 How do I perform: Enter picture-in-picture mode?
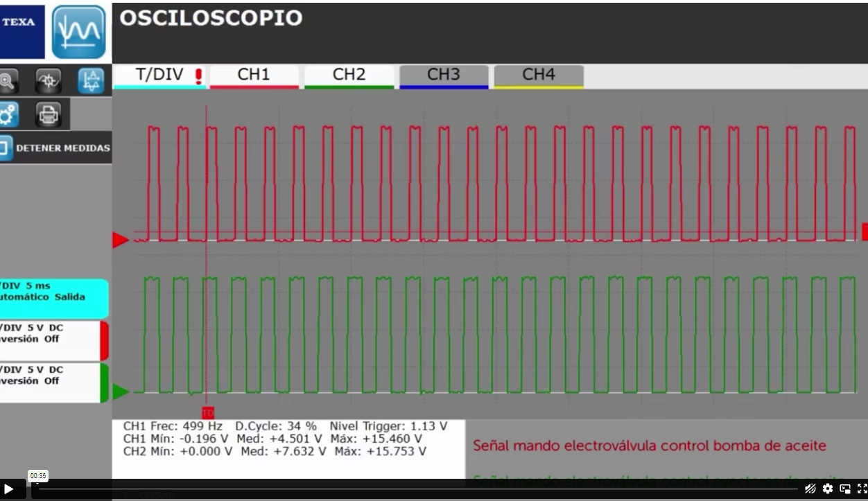[x=845, y=489]
